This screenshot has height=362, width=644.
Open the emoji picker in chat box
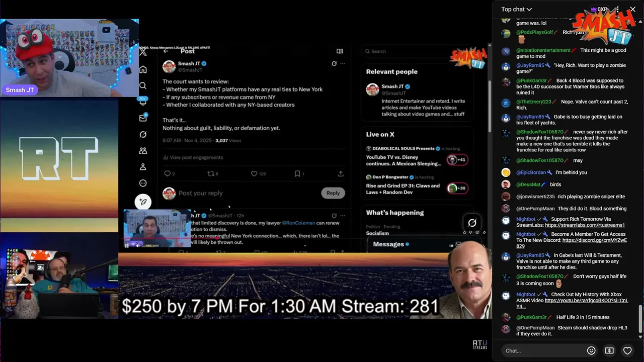pos(591,350)
